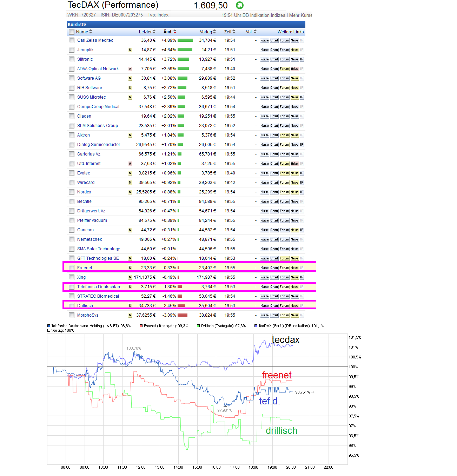Open Chart button in Jenoptik row

274,50
